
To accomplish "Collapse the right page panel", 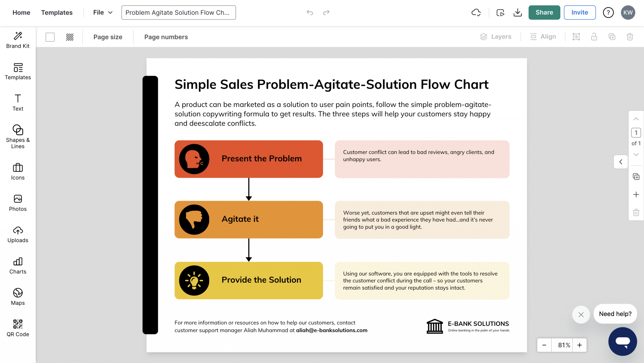I will coord(620,162).
